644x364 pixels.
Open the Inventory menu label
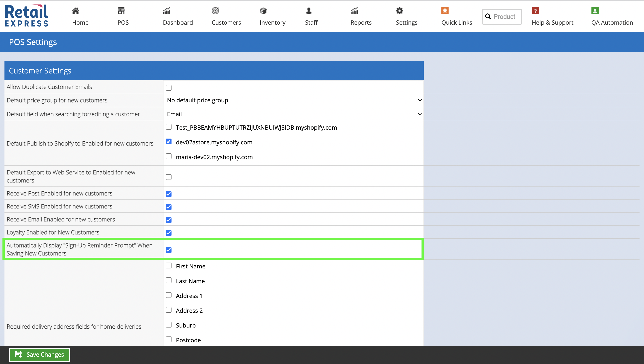[x=273, y=23]
